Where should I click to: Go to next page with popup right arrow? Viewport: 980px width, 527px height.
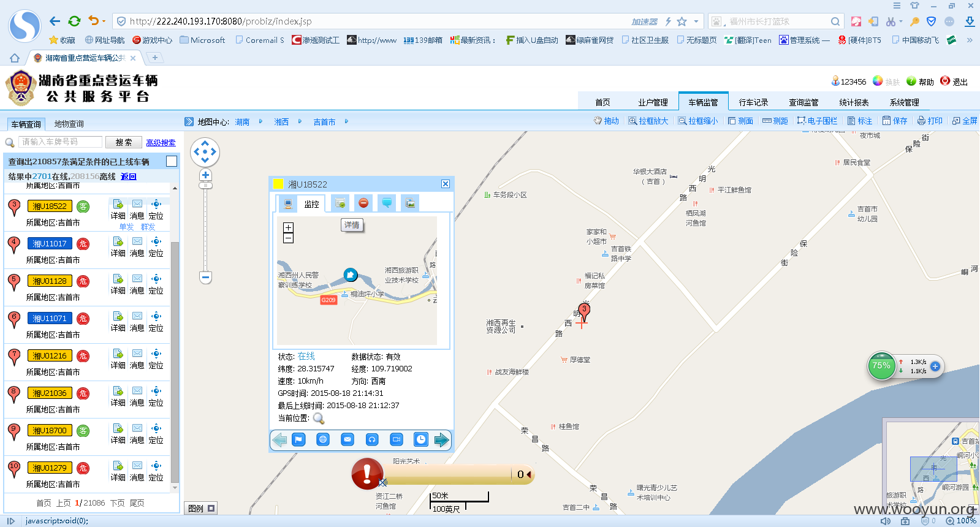(441, 439)
